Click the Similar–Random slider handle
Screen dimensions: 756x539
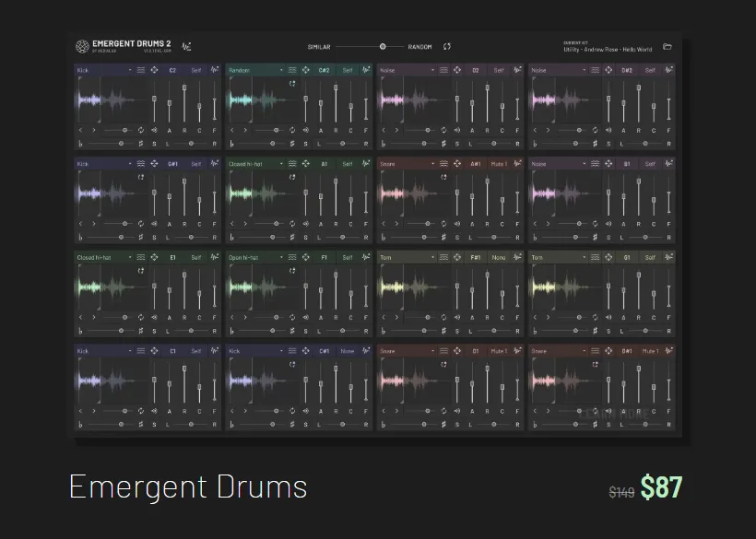point(383,47)
